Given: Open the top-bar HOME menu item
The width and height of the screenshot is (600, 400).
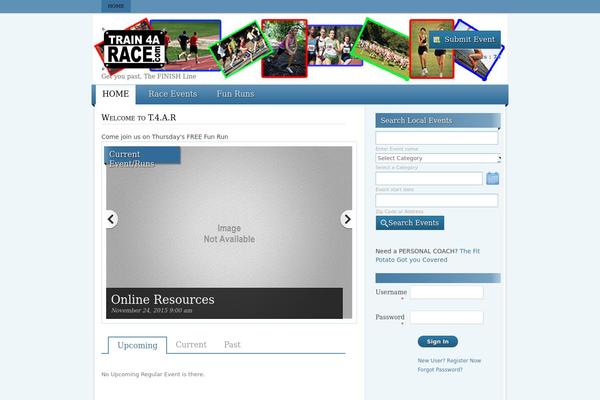Looking at the screenshot, I should pyautogui.click(x=116, y=6).
